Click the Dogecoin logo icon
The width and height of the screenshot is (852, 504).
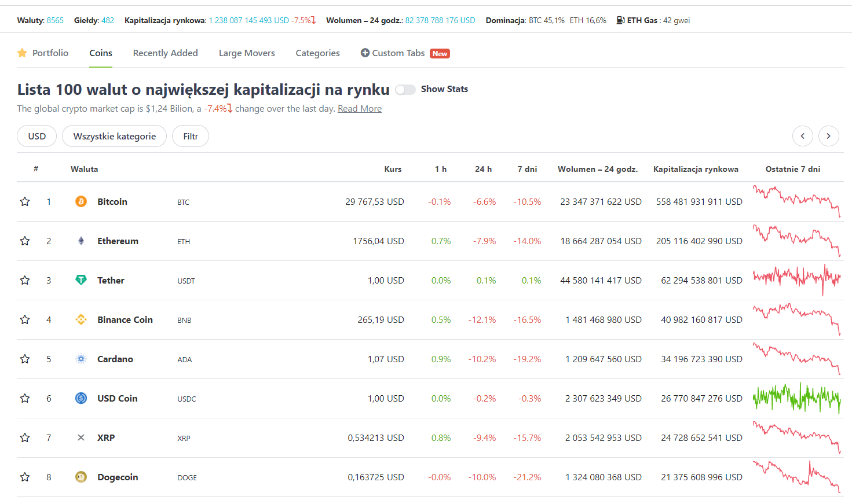pyautogui.click(x=81, y=477)
